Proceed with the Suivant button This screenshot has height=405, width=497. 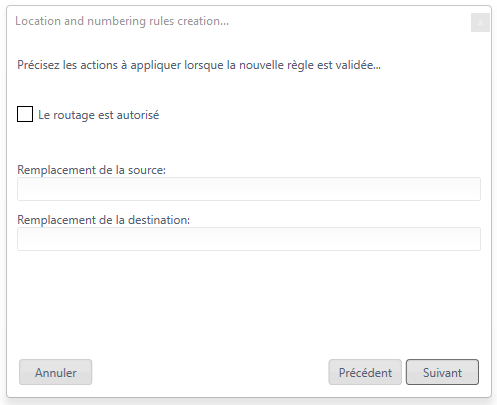(x=442, y=372)
